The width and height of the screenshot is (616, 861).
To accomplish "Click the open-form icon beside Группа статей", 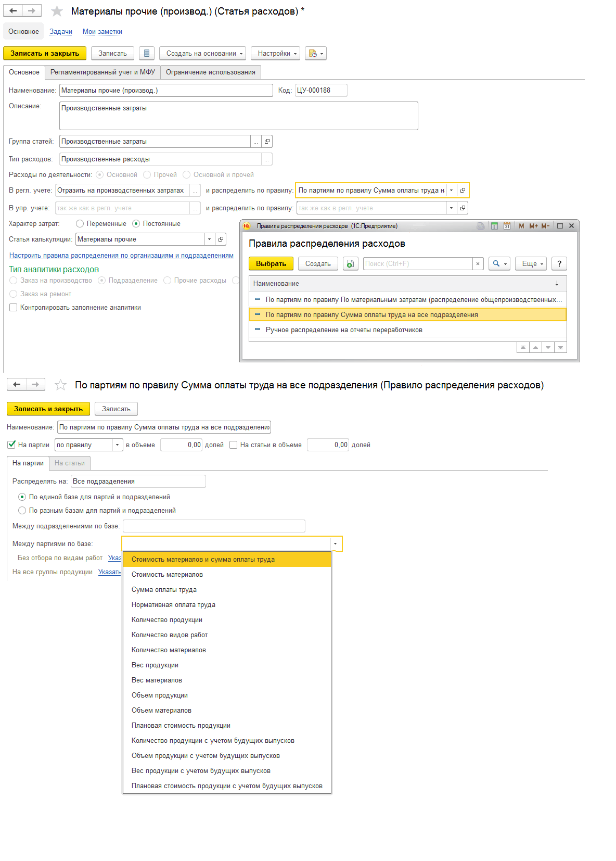I will (x=267, y=142).
